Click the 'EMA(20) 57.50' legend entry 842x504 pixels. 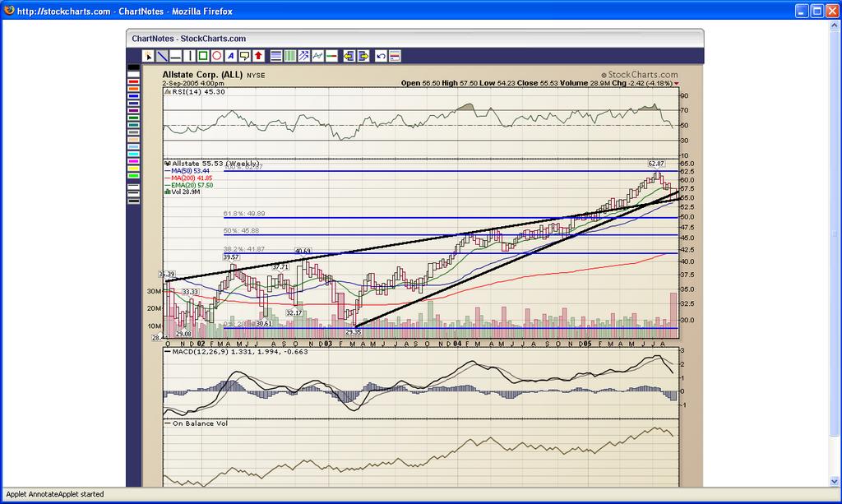click(x=188, y=185)
